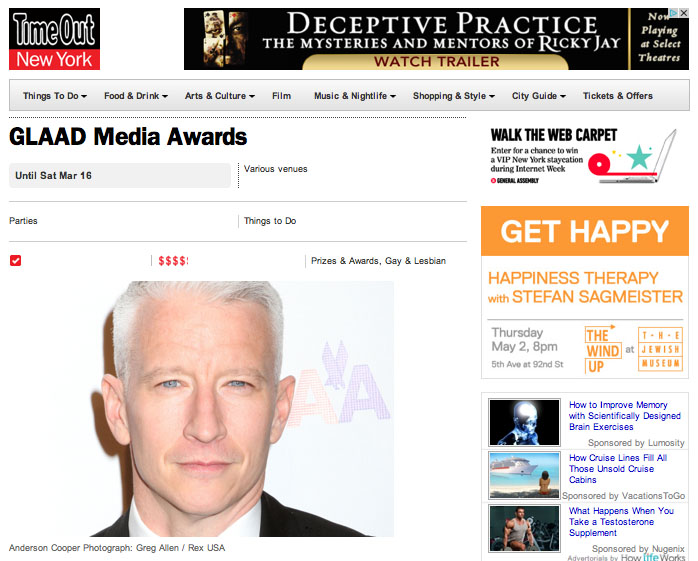Expand the Food & Drink menu
Image resolution: width=698 pixels, height=561 pixels.
(136, 96)
